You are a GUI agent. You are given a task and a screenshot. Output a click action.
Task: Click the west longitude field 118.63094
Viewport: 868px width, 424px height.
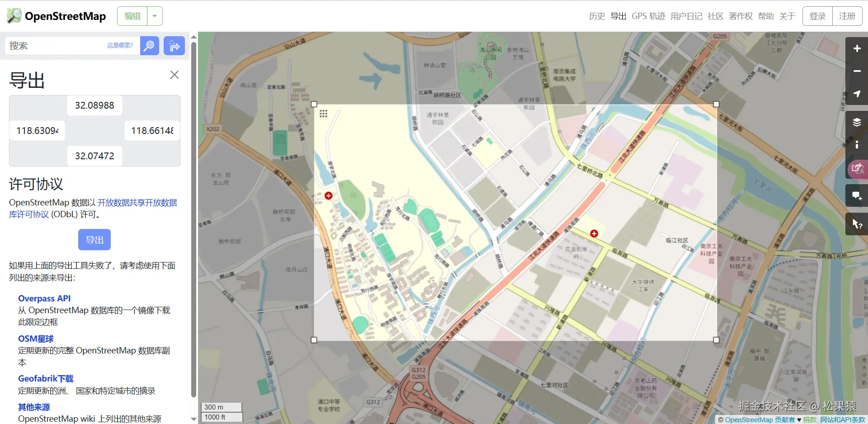38,131
